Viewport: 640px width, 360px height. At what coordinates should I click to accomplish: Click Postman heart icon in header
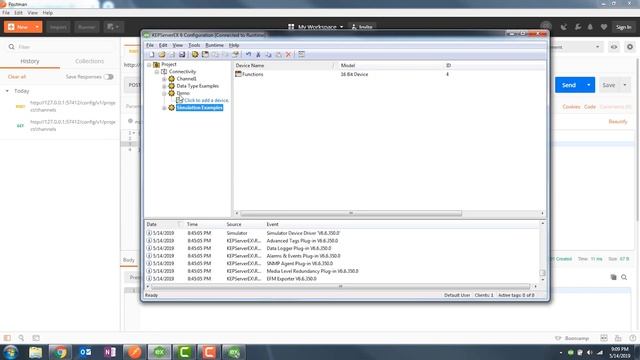604,27
